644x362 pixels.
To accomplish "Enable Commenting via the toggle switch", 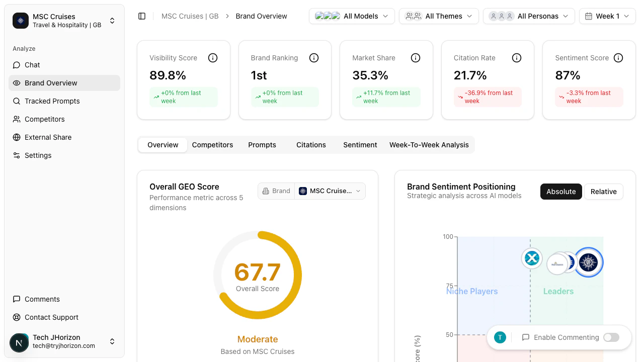I will click(x=611, y=337).
